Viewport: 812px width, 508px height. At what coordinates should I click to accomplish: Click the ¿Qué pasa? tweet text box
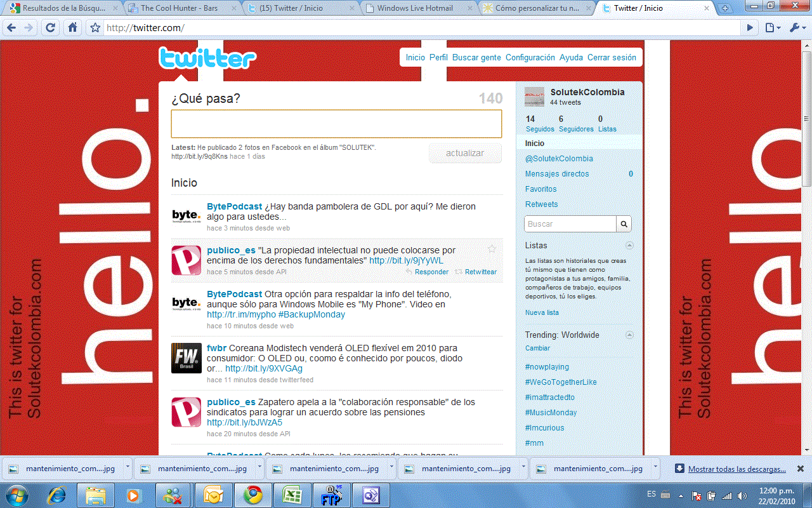336,124
